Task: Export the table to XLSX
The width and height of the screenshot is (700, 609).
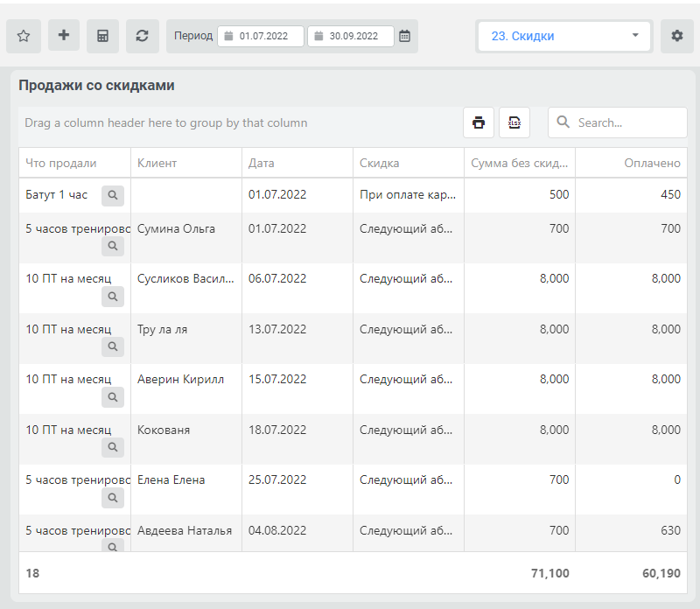Action: (x=514, y=122)
